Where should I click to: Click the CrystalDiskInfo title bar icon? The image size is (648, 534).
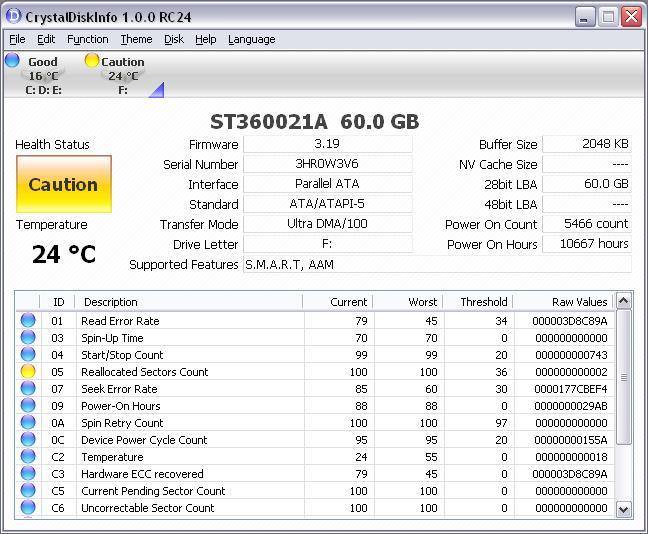point(13,16)
